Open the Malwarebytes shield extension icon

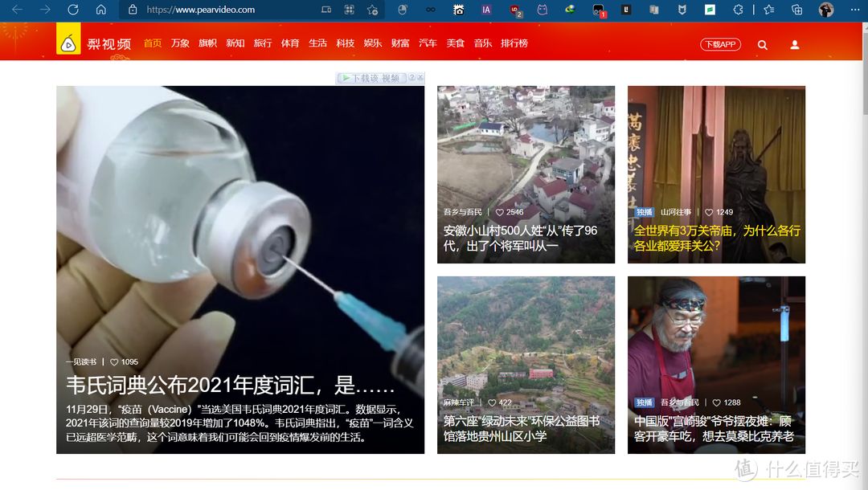click(x=682, y=10)
